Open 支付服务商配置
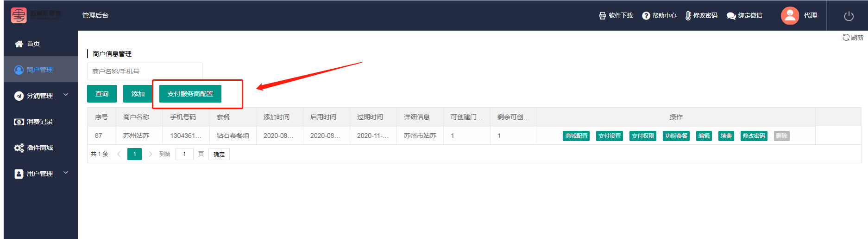 tap(190, 94)
